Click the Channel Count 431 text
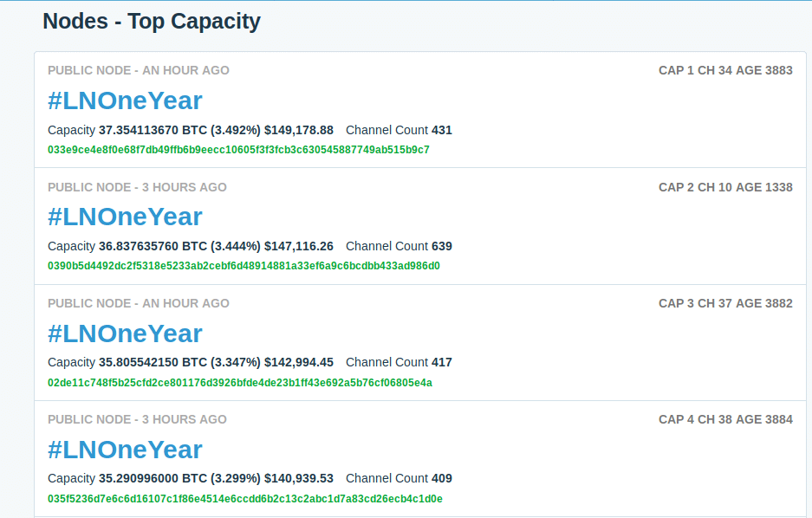812x518 pixels. pos(399,130)
